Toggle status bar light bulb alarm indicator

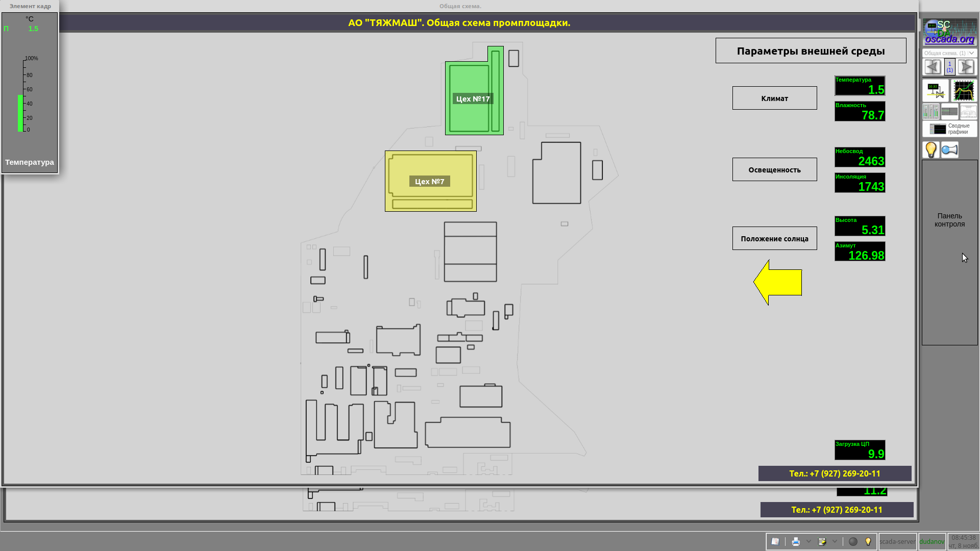(x=868, y=542)
